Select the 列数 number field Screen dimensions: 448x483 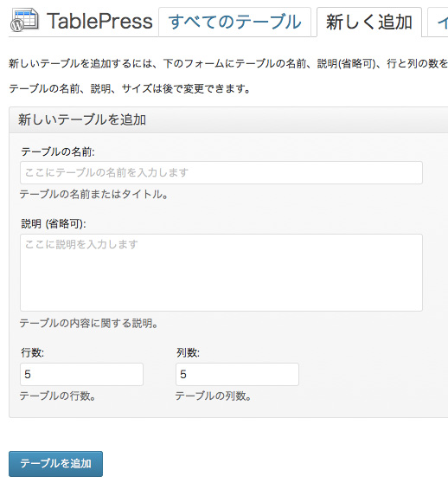[x=237, y=374]
